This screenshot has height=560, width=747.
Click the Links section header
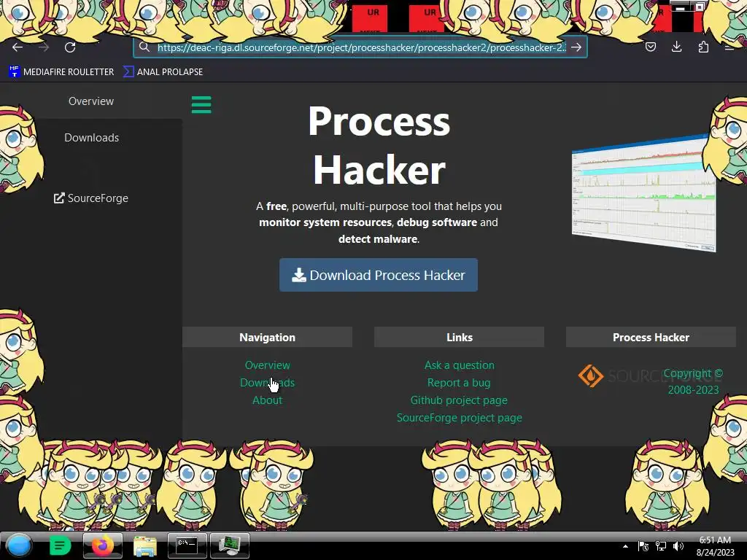460,337
